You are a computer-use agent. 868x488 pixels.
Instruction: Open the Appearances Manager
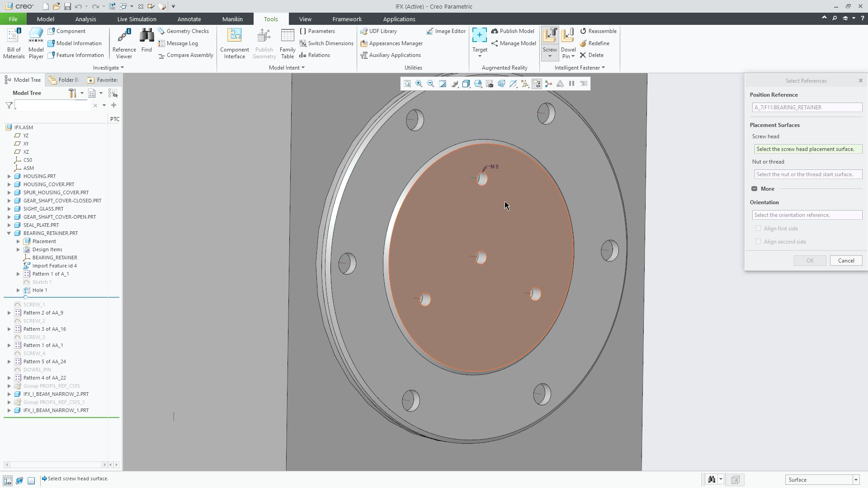coord(392,43)
